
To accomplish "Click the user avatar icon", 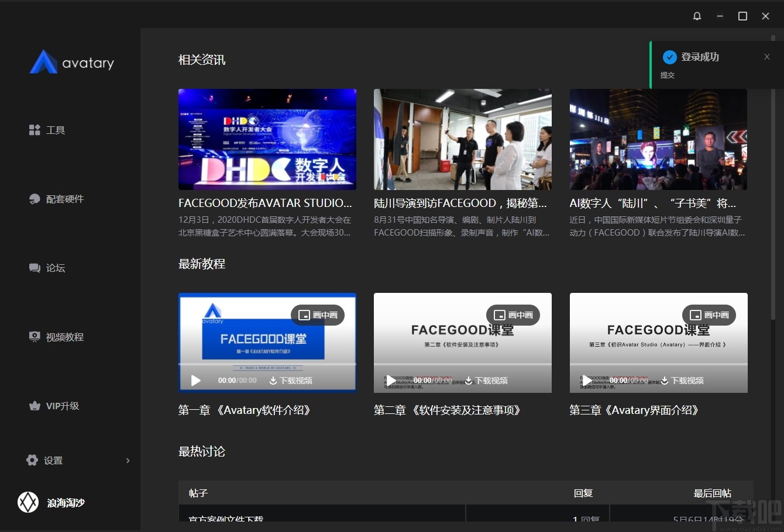I will 28,502.
